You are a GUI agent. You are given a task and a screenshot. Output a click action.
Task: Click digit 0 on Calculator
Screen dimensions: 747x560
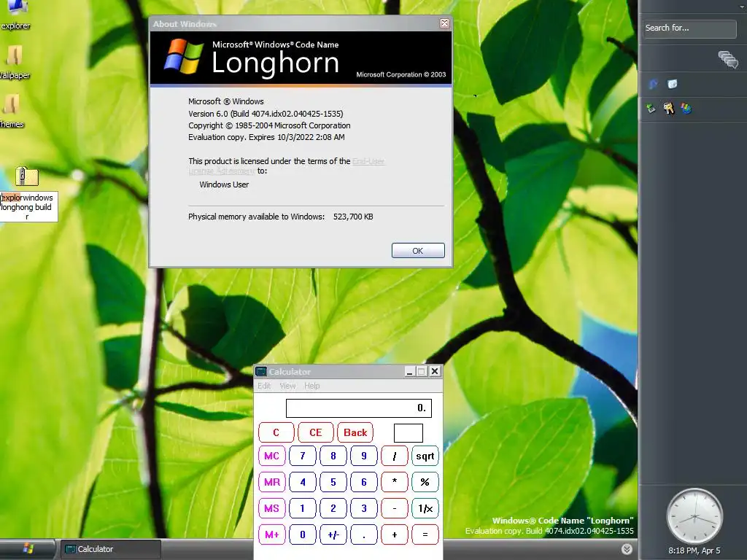tap(303, 534)
